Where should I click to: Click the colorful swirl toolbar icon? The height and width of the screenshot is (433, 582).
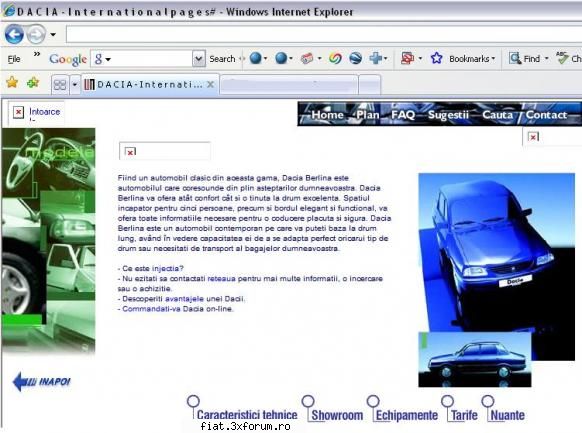pos(335,58)
